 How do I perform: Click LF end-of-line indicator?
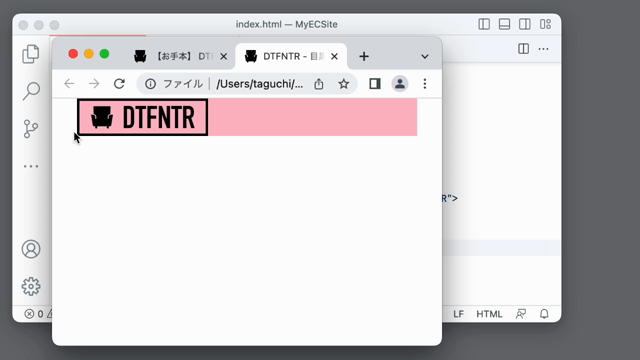[x=458, y=314]
